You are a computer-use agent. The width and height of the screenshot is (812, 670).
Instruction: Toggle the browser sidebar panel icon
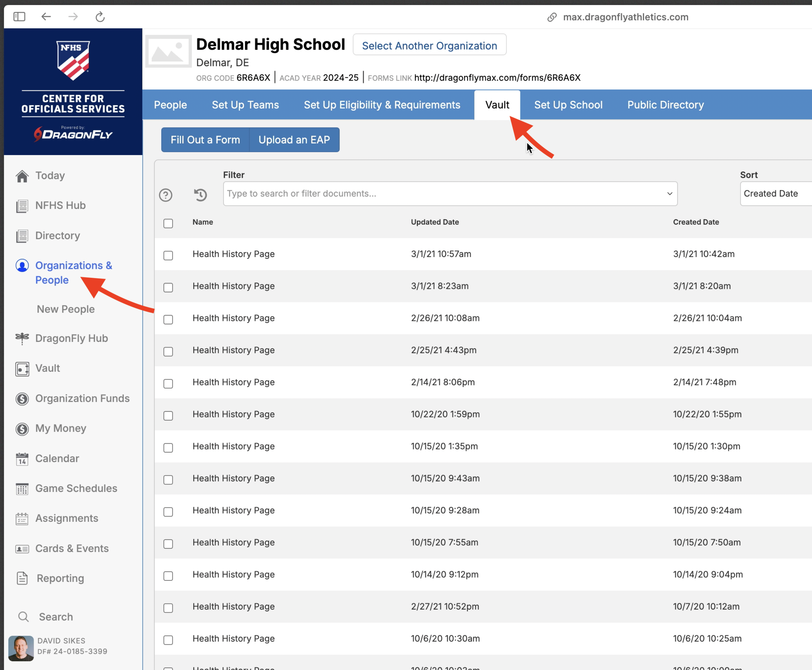coord(19,17)
